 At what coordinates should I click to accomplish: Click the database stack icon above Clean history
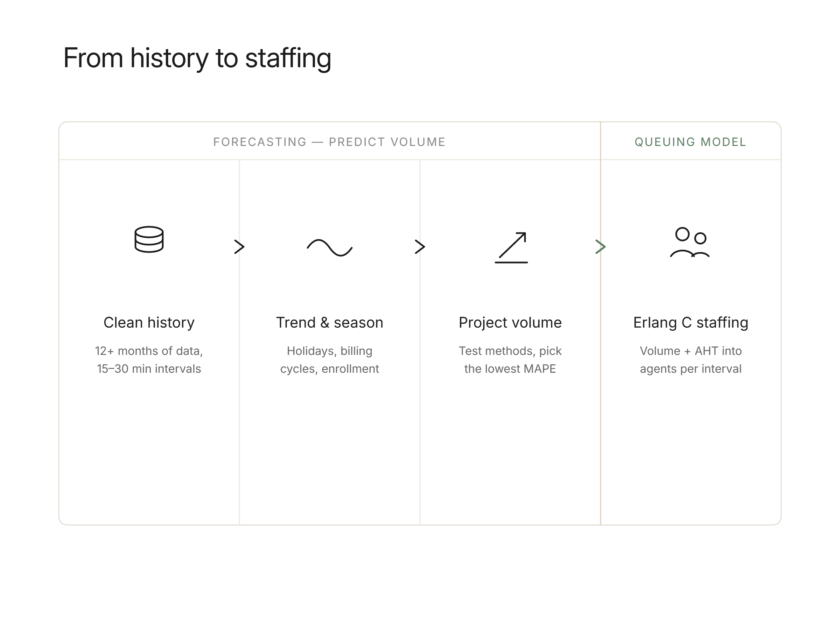149,239
